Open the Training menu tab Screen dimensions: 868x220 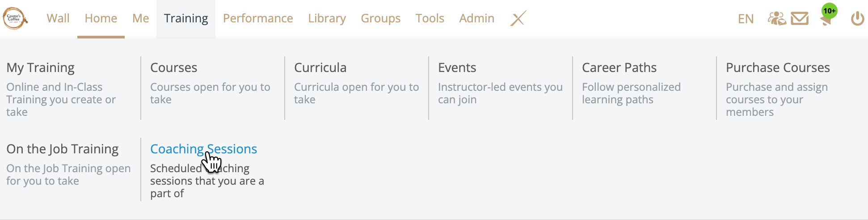coord(186,18)
